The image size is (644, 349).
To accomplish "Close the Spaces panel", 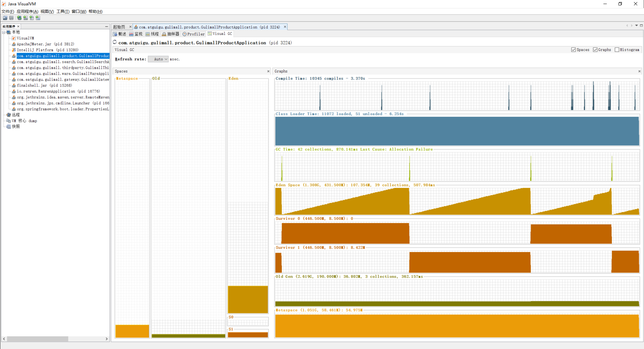I will click(x=268, y=71).
